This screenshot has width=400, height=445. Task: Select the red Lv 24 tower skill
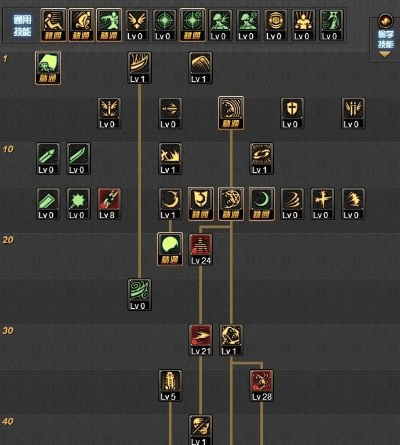[x=200, y=249]
